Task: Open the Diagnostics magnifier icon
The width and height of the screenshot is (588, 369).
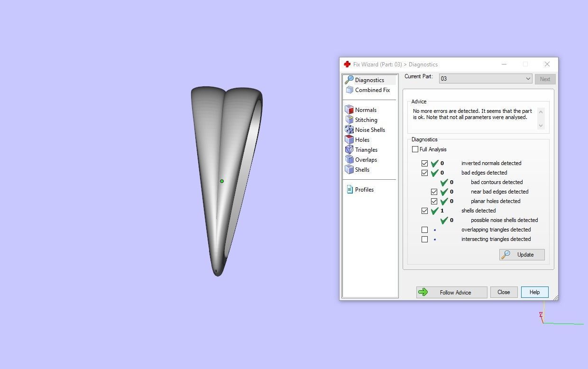Action: pos(349,80)
